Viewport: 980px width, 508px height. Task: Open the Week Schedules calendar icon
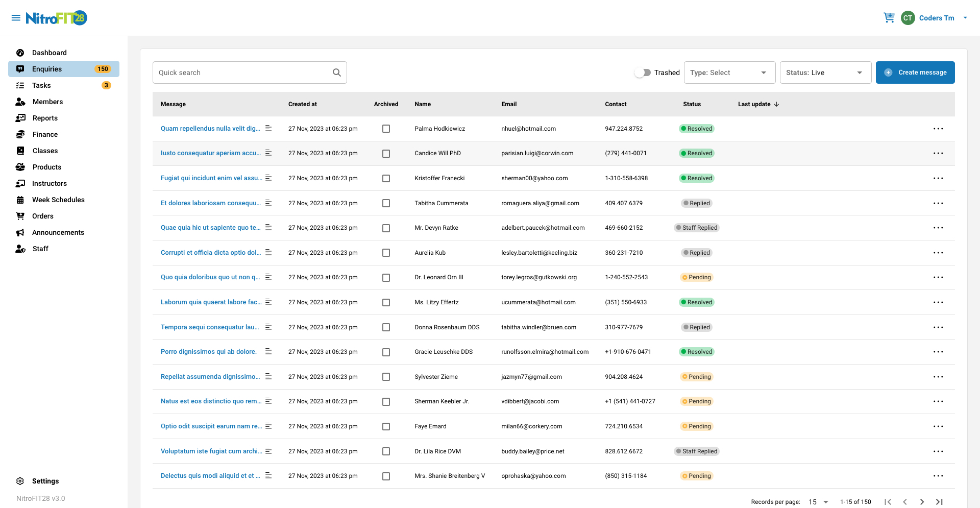(x=20, y=200)
